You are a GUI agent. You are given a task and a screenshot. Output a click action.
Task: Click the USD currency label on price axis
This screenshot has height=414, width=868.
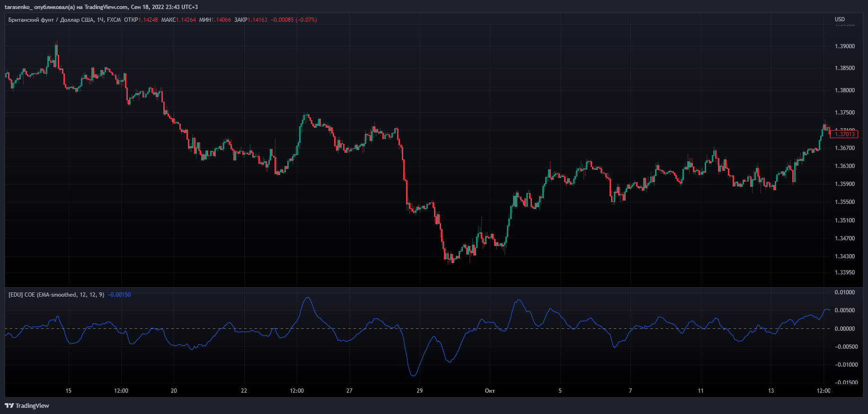coord(840,19)
